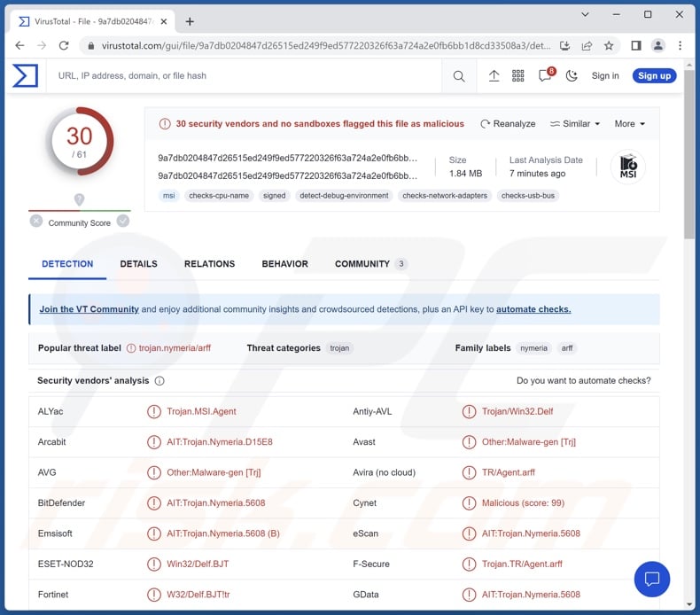Click the automate checks link
Image resolution: width=700 pixels, height=615 pixels.
[533, 309]
